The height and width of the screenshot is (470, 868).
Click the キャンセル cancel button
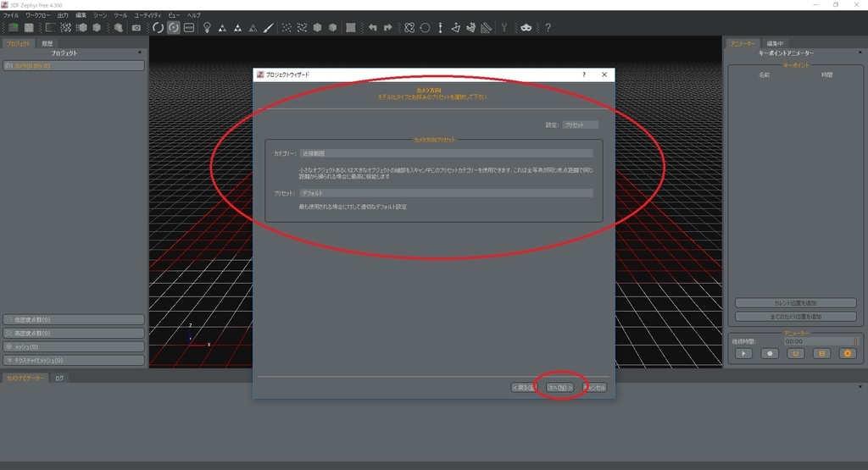tap(595, 388)
